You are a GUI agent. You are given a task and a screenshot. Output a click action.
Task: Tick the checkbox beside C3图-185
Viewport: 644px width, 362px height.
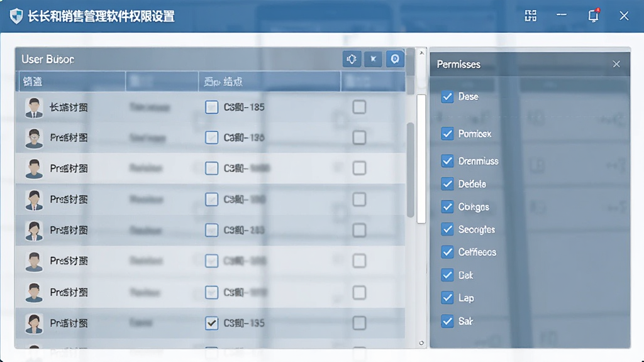[211, 107]
